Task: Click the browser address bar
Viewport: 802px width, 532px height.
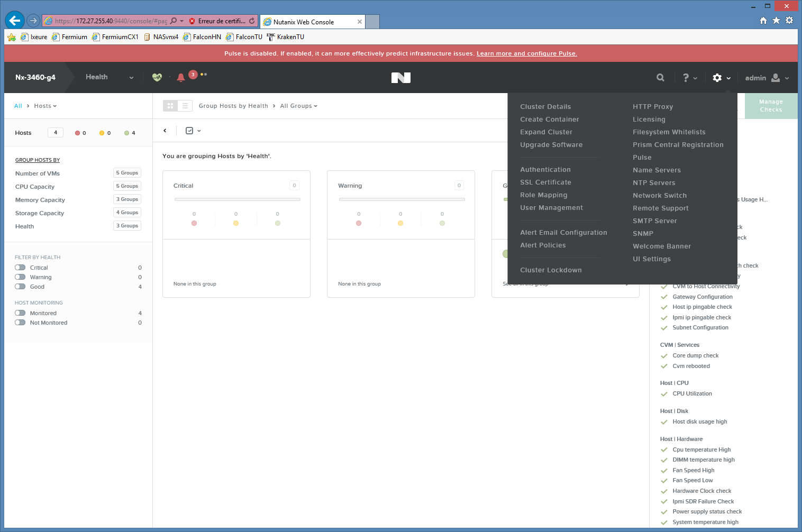Action: 110,21
